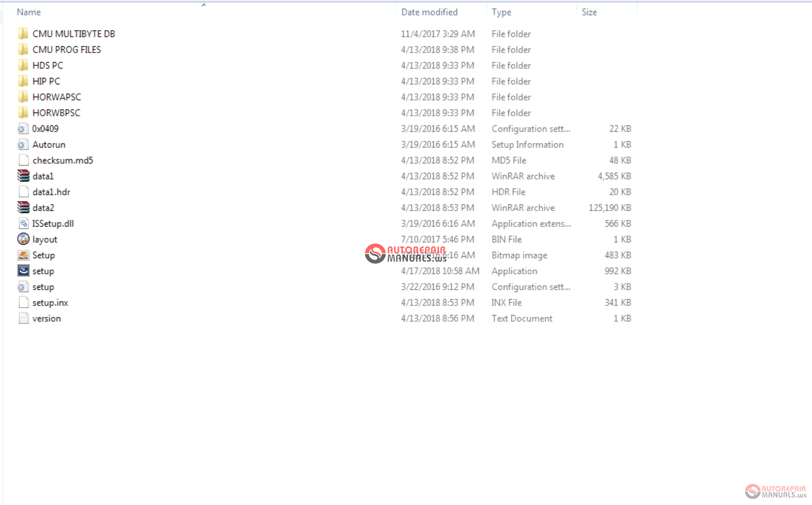Click the '4/17/2018 10:58 AM' date cell
The height and width of the screenshot is (505, 812).
click(x=440, y=271)
